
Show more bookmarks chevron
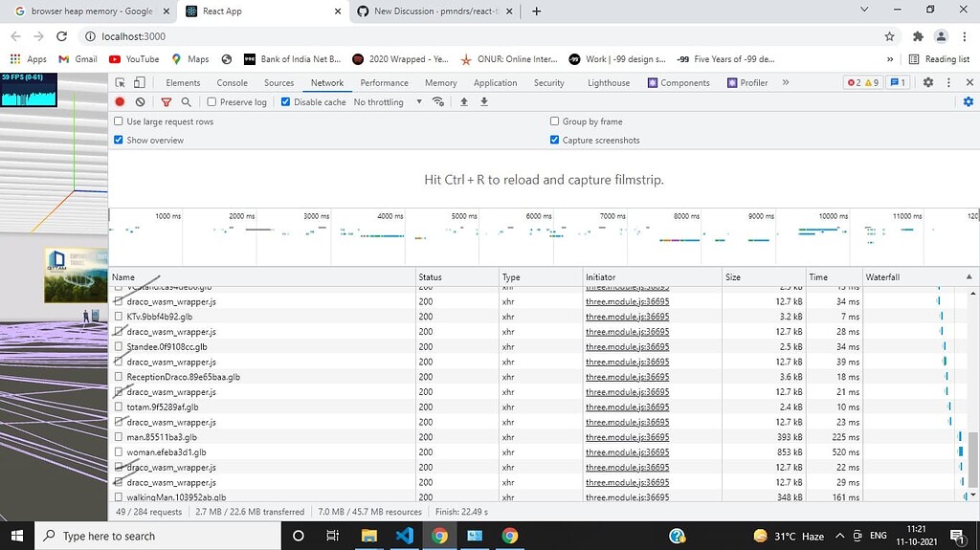point(890,58)
